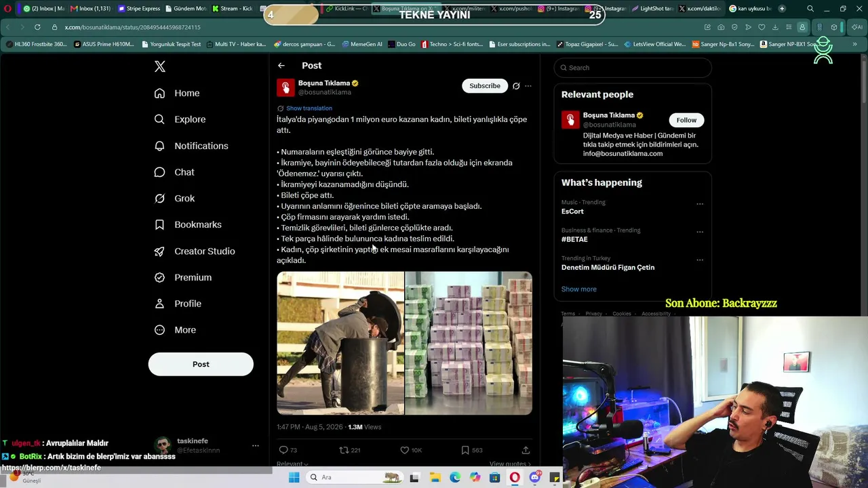
Task: Open Notifications in the sidebar
Action: [x=191, y=146]
